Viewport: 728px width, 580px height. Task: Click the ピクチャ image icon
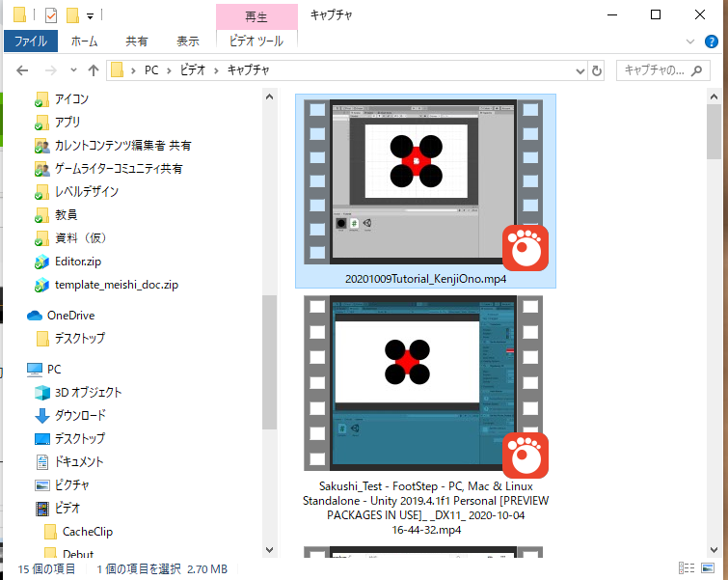click(42, 485)
